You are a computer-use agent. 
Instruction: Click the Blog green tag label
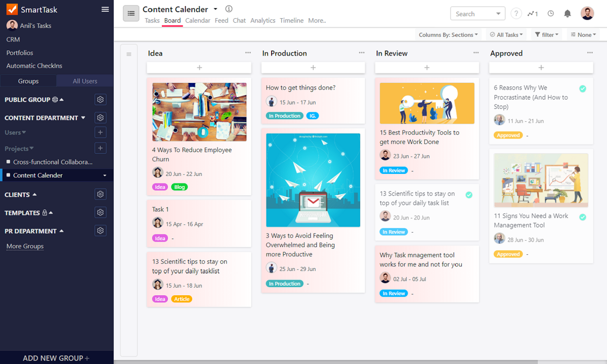click(x=180, y=187)
